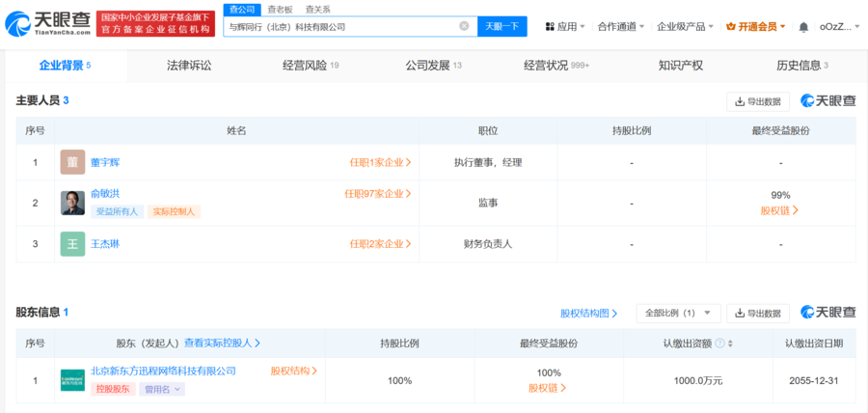The width and height of the screenshot is (868, 413).
Task: Click 俞敏洪's profile photo
Action: coord(72,203)
